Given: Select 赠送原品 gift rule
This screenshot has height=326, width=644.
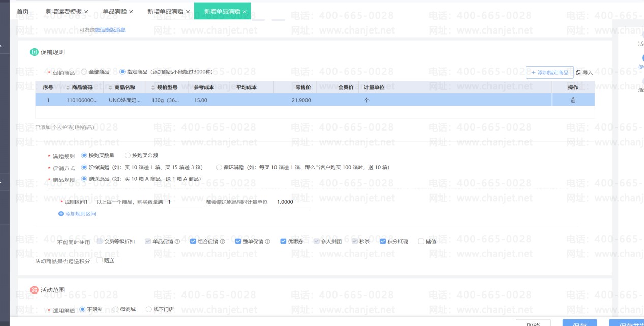Looking at the screenshot, I should coord(84,179).
